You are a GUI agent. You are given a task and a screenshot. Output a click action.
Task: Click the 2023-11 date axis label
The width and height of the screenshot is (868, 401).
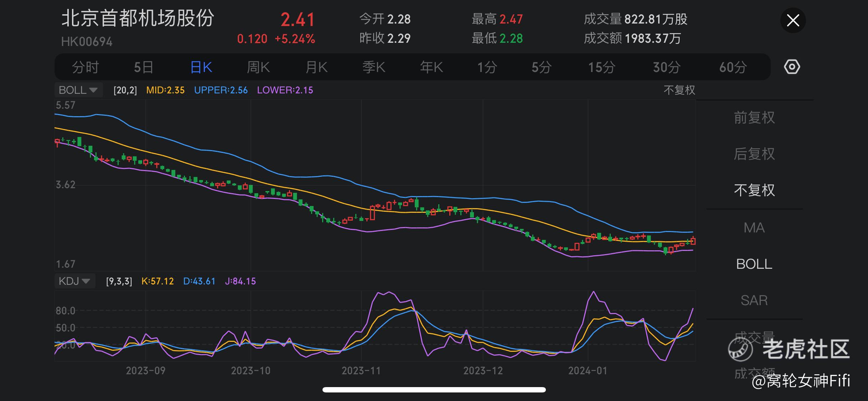click(x=361, y=371)
